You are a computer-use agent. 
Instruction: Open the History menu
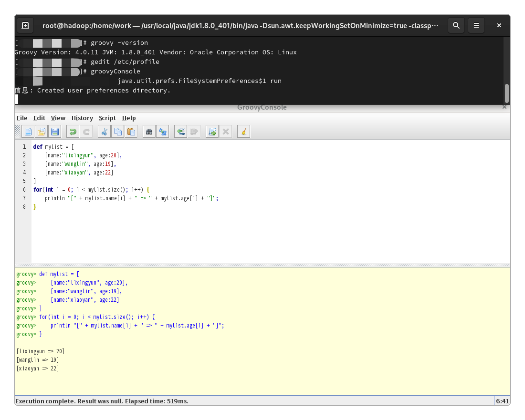point(82,118)
